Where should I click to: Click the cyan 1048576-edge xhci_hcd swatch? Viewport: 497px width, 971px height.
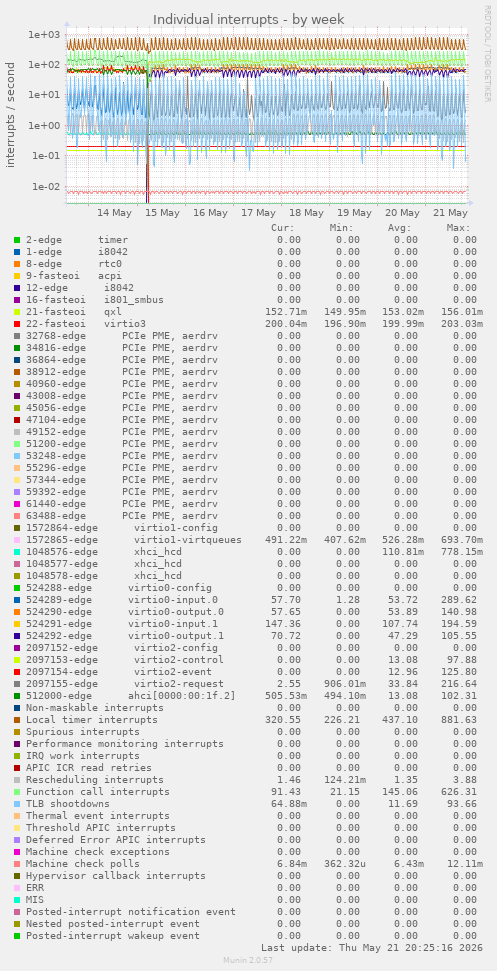(17, 552)
